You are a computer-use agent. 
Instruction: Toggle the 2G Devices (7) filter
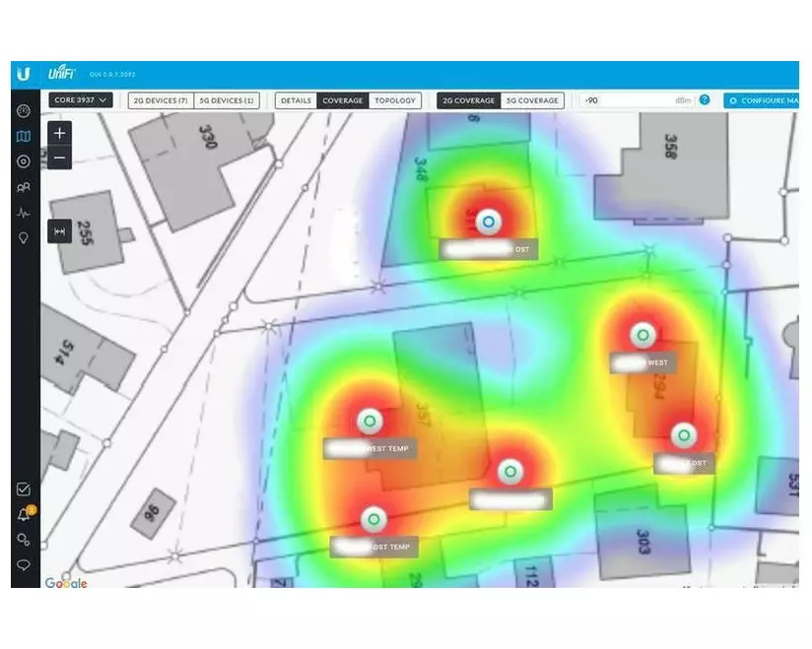[162, 100]
